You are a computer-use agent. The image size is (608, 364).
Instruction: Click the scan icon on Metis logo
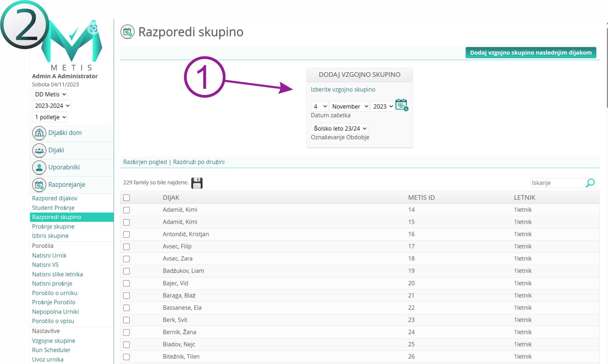[x=94, y=29]
